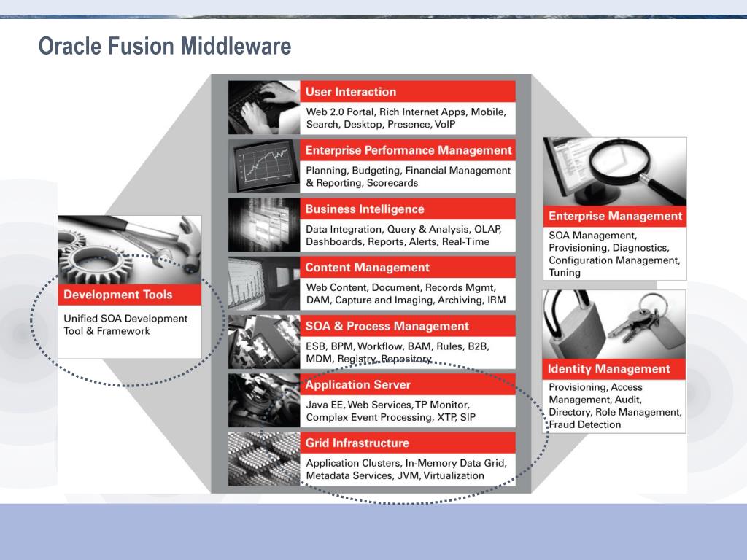
Task: Select the Enterprise Performance Management header
Action: (408, 150)
